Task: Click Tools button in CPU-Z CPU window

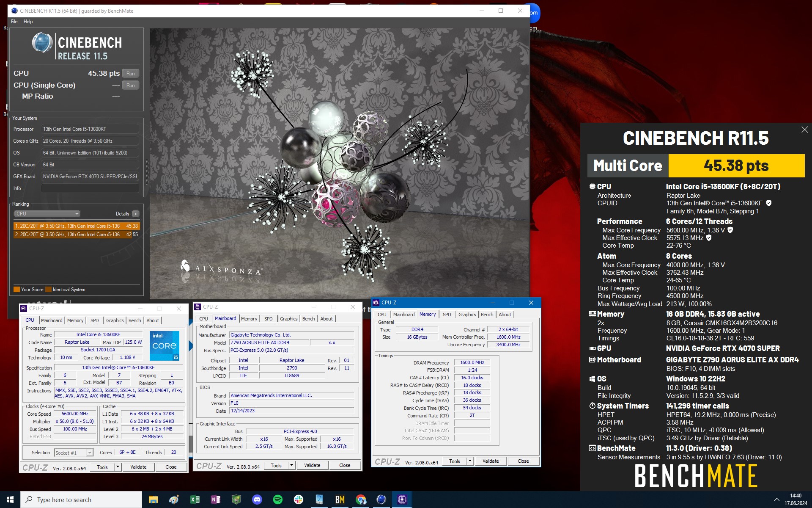Action: (x=102, y=467)
